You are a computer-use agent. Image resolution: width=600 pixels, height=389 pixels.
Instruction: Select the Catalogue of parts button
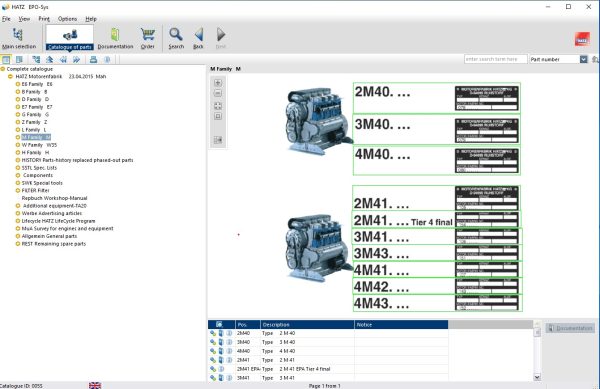[x=70, y=38]
